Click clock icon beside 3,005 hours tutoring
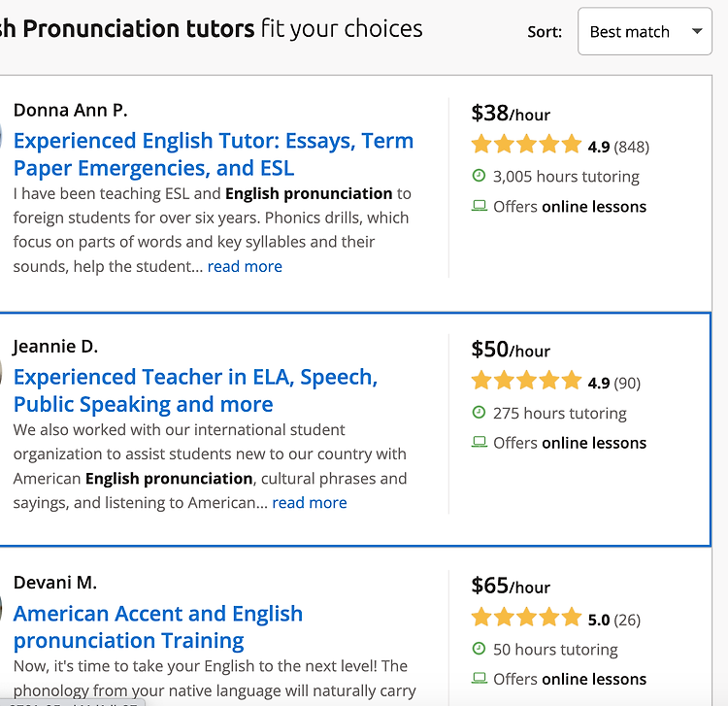The image size is (728, 706). 479,176
